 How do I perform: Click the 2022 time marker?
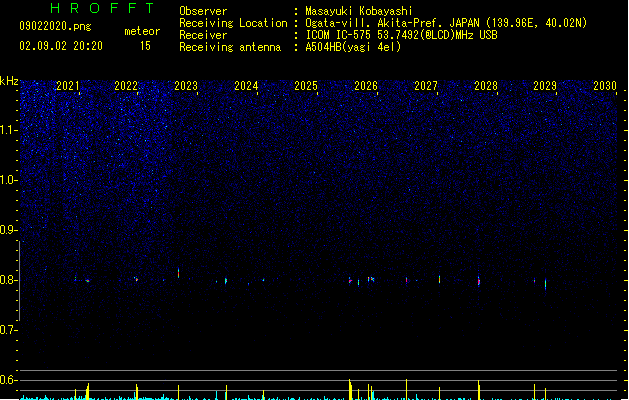click(x=126, y=86)
